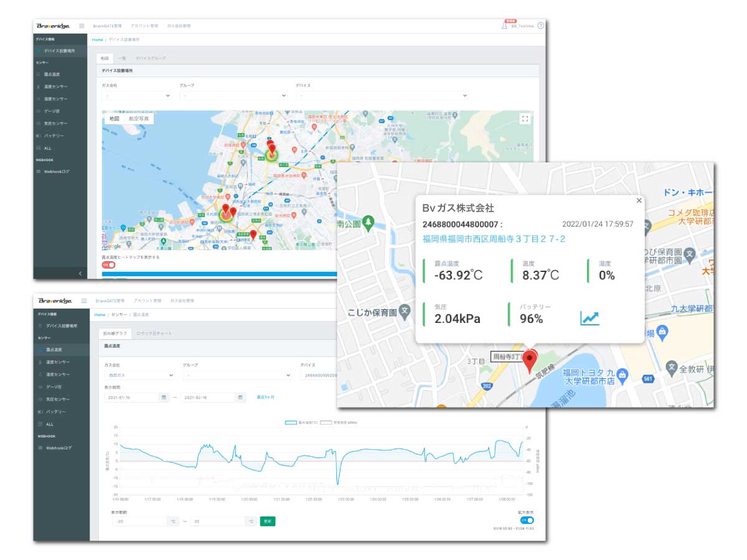Click the green 更新 button

point(267,521)
